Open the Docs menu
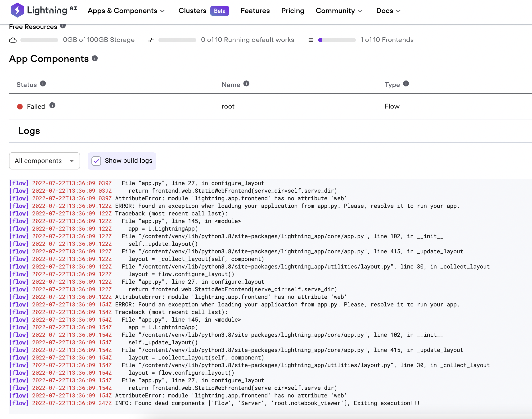The image size is (532, 419). point(388,11)
